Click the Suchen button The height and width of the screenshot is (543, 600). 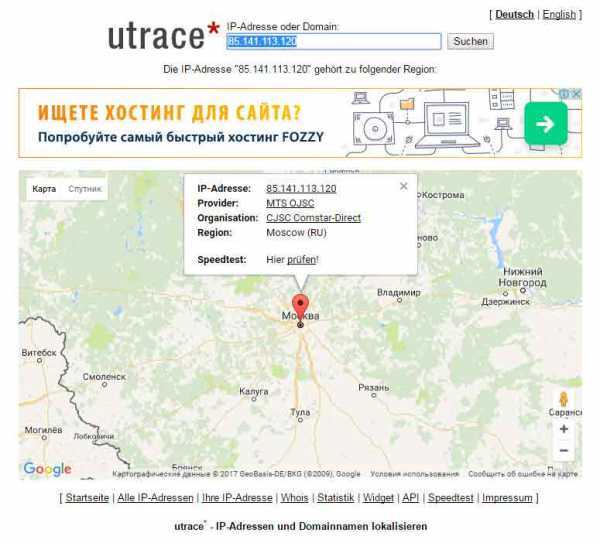470,41
